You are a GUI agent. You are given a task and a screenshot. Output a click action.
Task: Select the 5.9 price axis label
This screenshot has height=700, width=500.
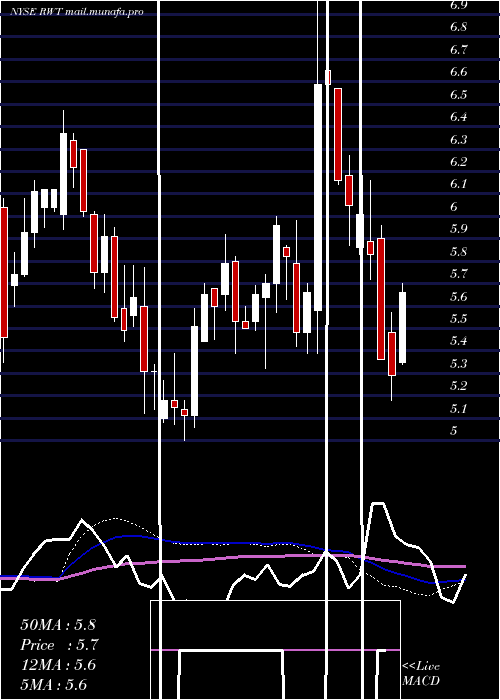tap(459, 229)
